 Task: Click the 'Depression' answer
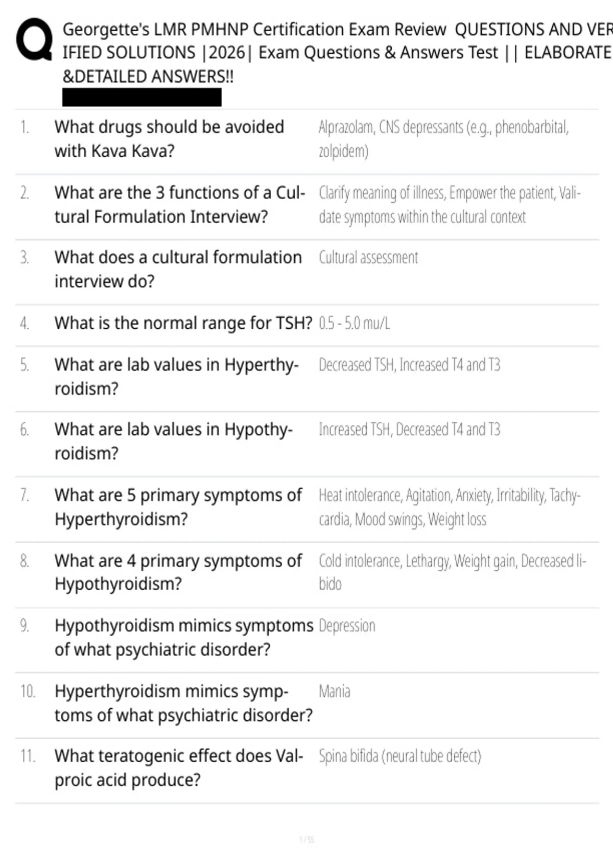[x=347, y=625]
